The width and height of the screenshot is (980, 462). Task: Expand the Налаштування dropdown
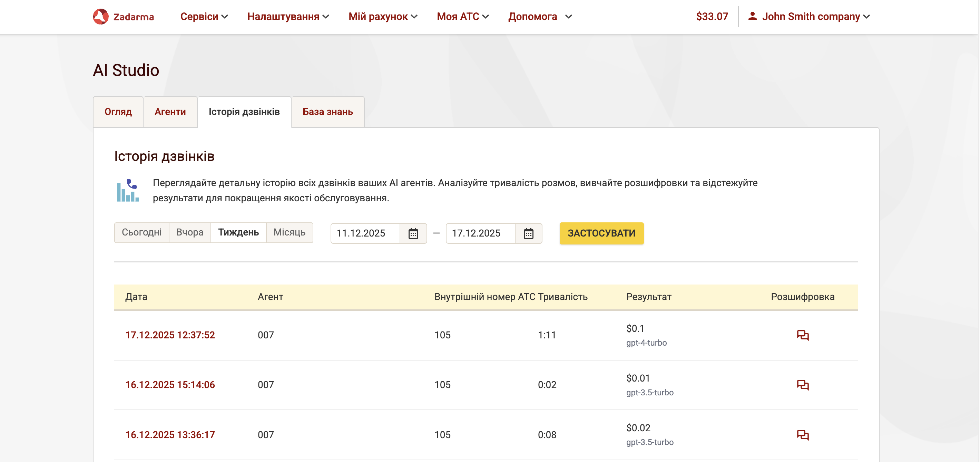(288, 17)
